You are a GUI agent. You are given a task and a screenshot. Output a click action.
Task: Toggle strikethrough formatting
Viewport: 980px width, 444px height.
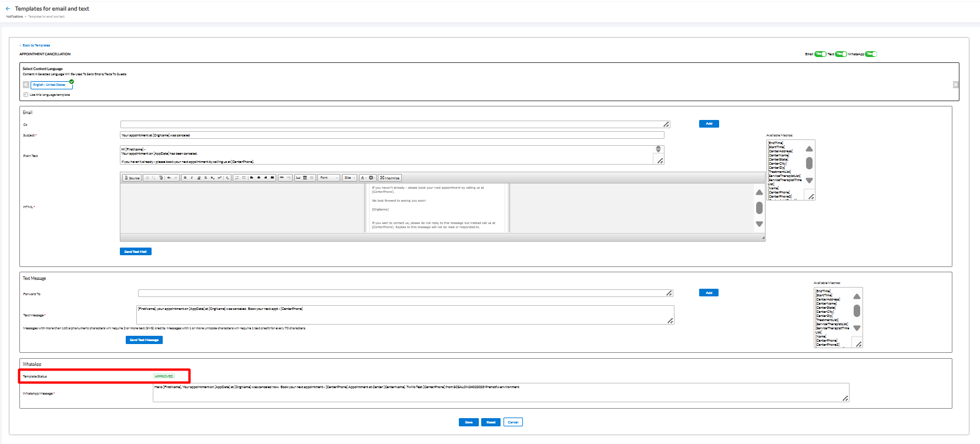206,178
